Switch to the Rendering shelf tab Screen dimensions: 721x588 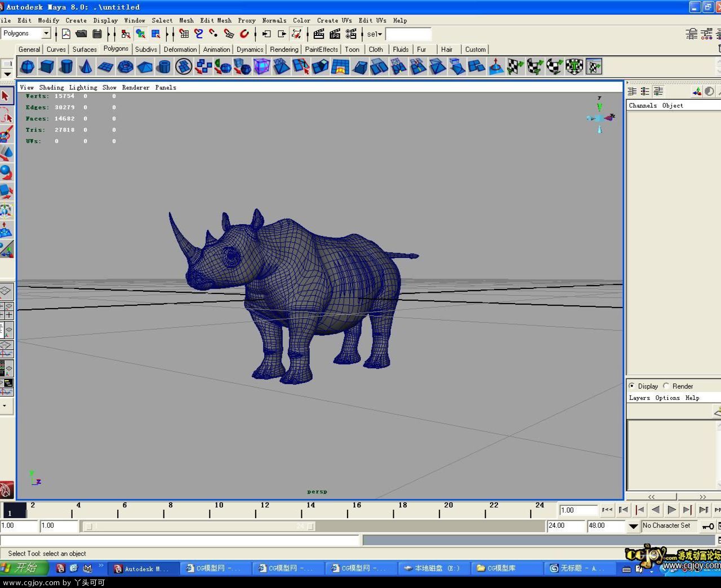pos(284,50)
